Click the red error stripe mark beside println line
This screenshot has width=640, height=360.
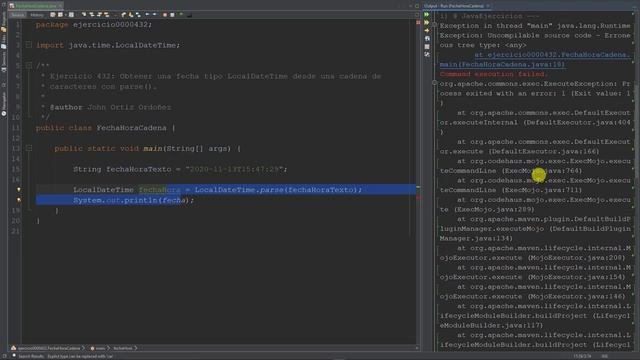pos(418,198)
